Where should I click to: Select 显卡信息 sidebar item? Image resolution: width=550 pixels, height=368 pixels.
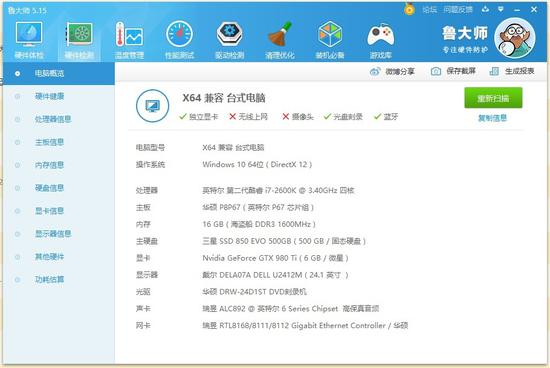49,210
